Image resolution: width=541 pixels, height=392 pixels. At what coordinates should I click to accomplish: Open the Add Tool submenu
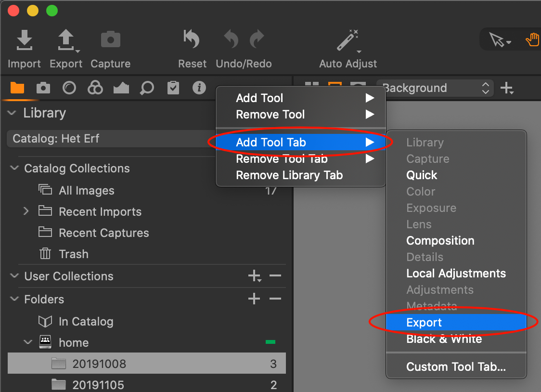pos(300,98)
